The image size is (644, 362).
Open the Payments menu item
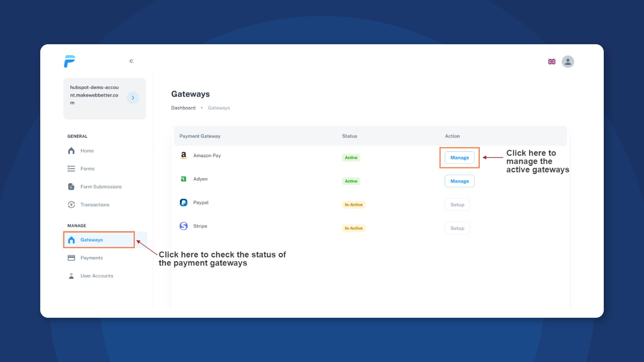coord(91,258)
